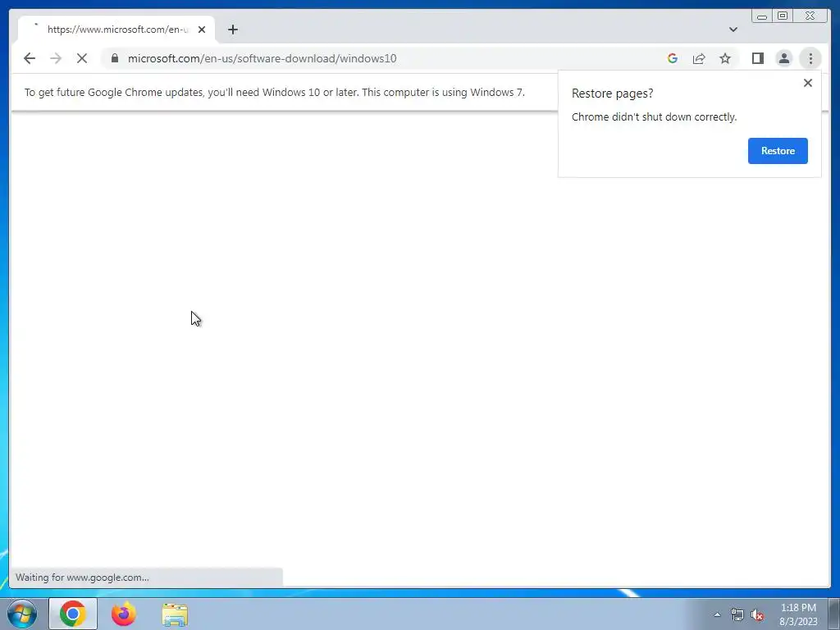Maximize the Chrome window
Screen dimensions: 840x630
(782, 16)
